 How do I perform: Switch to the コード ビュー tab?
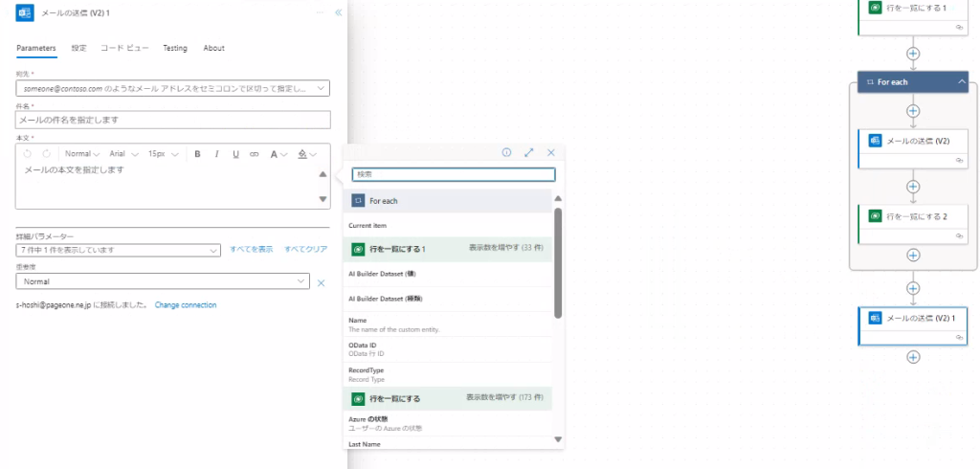[124, 48]
